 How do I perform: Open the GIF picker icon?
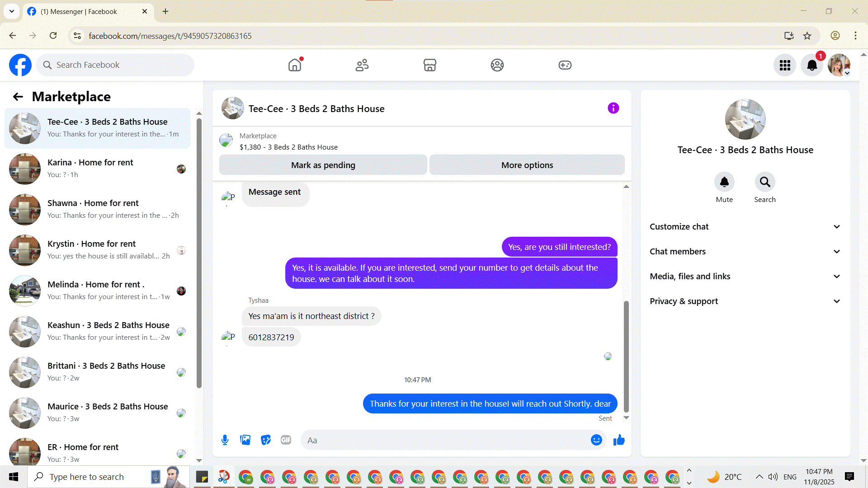click(x=286, y=440)
